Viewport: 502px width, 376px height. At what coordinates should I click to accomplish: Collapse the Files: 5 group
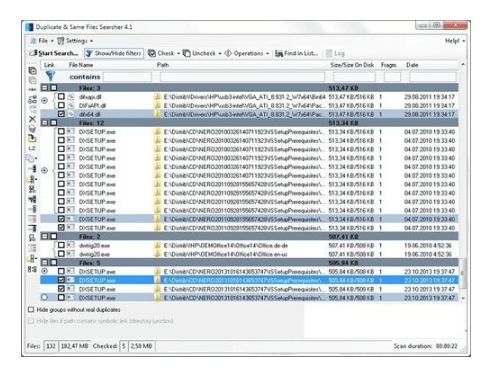click(x=45, y=263)
